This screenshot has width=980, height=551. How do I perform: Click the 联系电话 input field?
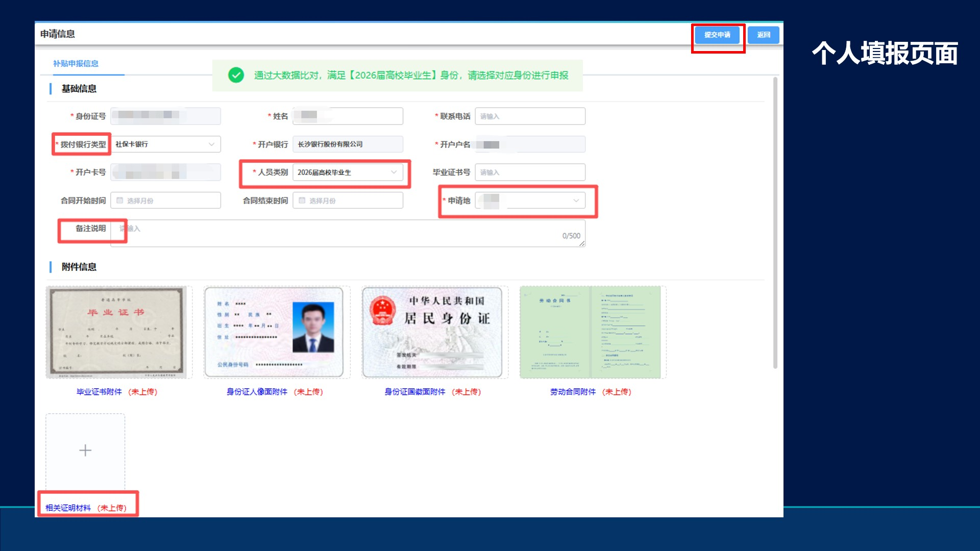530,116
